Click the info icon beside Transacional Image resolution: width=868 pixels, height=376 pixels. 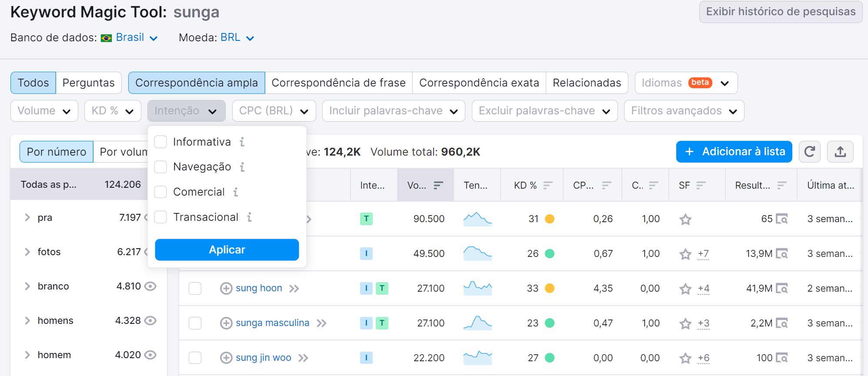point(250,217)
